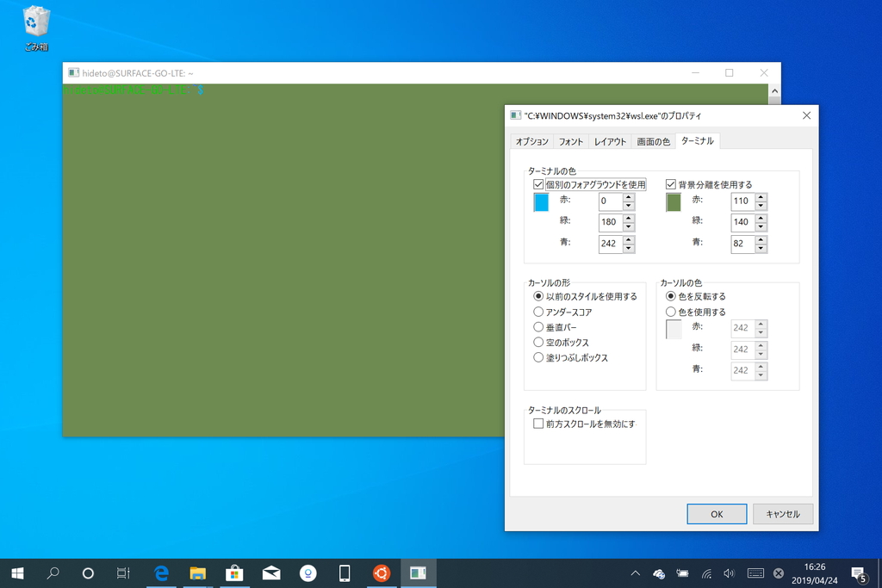Image resolution: width=882 pixels, height=588 pixels.
Task: Close the wsl.exe properties dialog
Action: 806,115
